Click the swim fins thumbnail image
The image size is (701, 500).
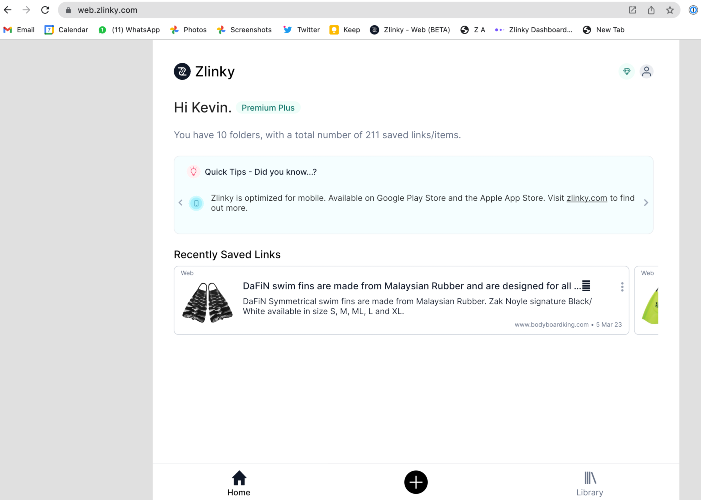(207, 303)
